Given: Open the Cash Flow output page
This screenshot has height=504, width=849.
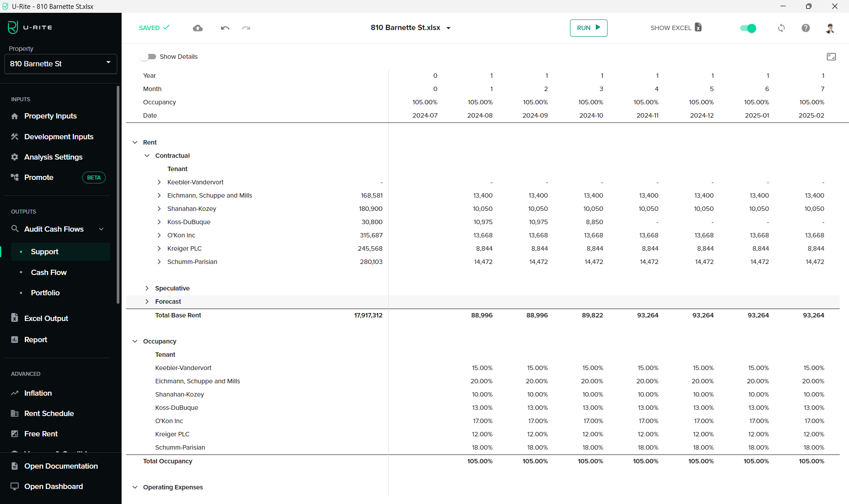Looking at the screenshot, I should pos(49,272).
